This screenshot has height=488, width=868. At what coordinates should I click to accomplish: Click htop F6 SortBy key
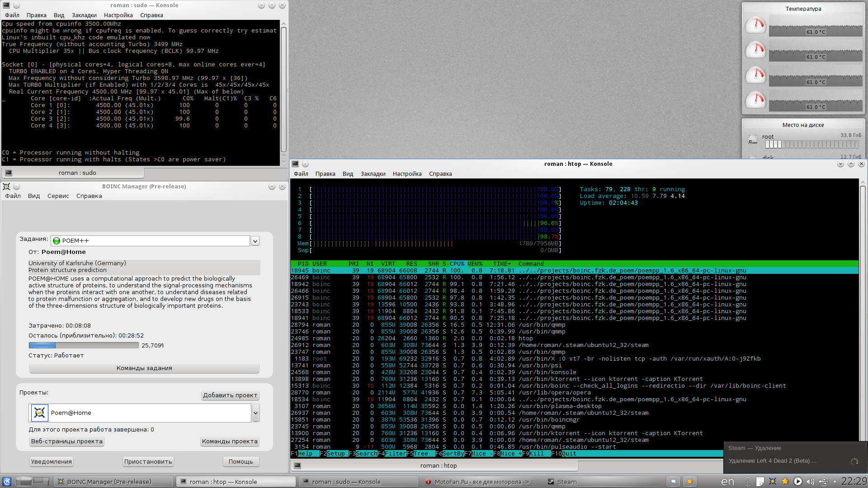click(450, 454)
